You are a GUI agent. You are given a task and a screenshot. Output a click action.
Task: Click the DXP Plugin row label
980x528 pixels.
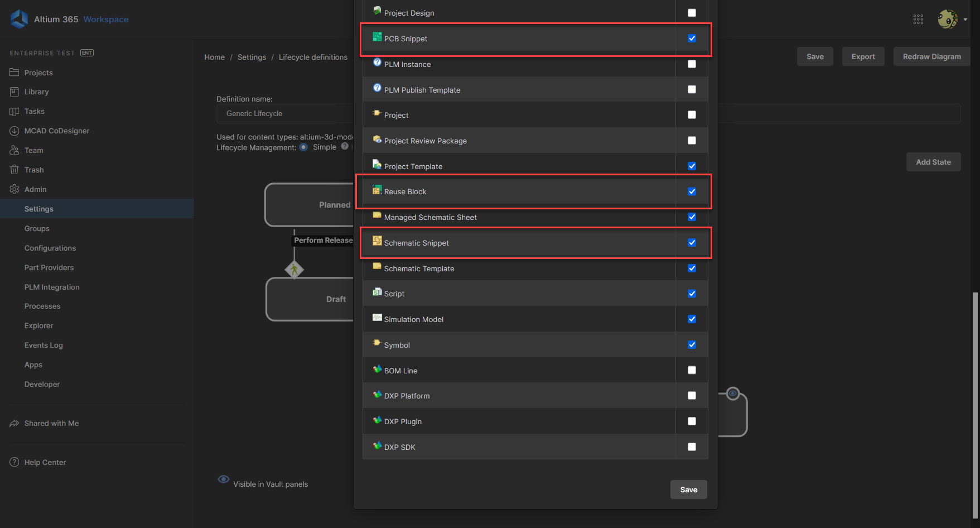403,421
